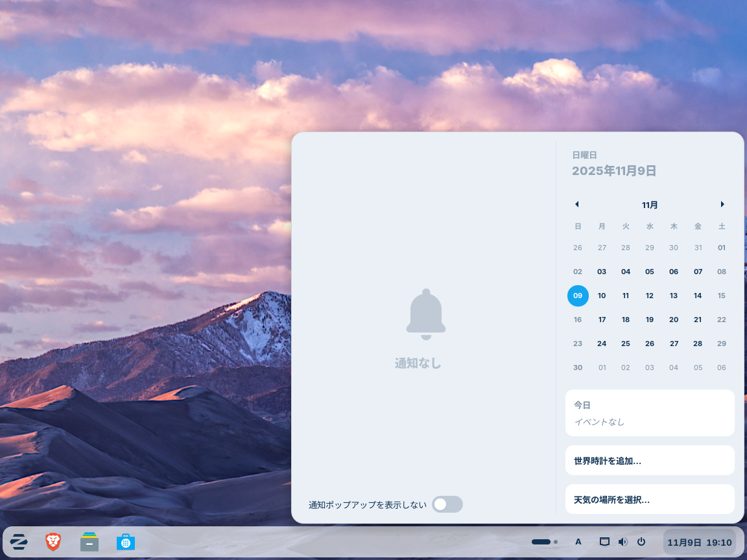Image resolution: width=747 pixels, height=560 pixels.
Task: Switch workspace using the workspace indicator
Action: coord(545,542)
